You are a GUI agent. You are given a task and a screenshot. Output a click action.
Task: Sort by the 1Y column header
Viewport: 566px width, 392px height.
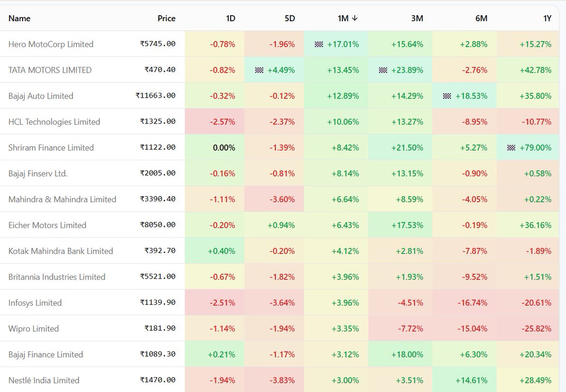[547, 18]
